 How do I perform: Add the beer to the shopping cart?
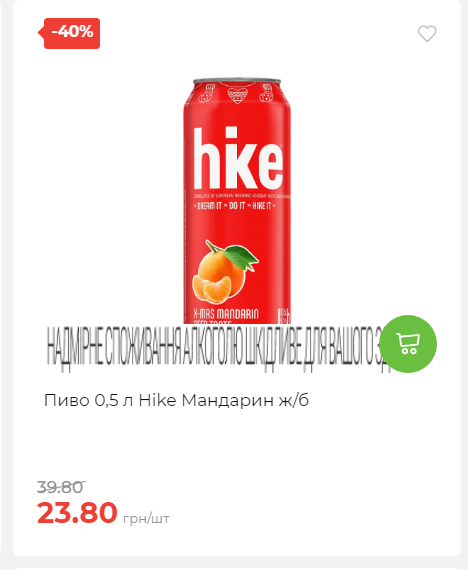408,344
